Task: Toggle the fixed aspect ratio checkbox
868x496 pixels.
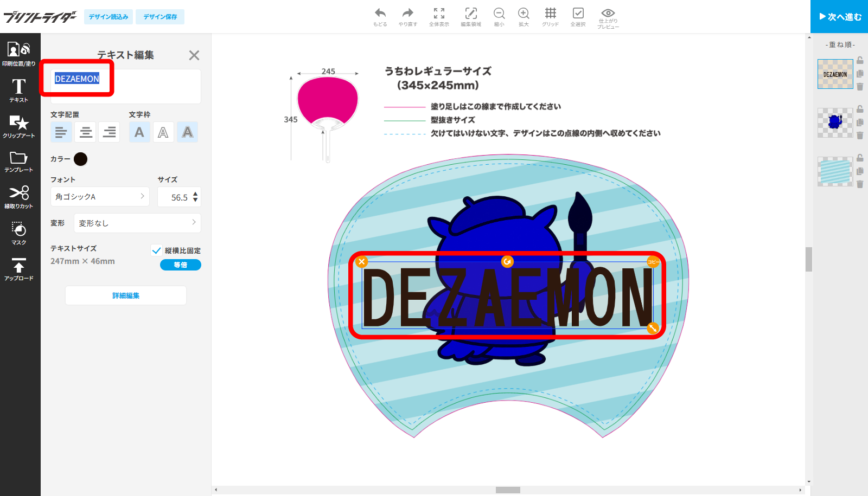Action: pos(156,250)
